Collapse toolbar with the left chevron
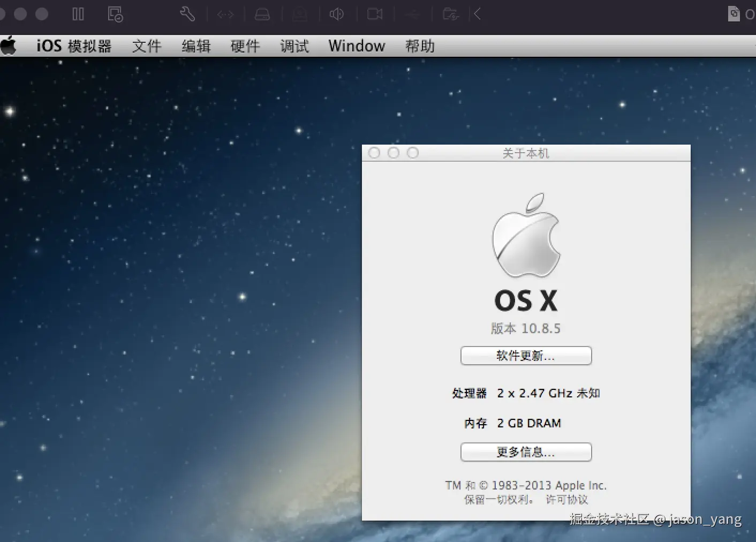Viewport: 756px width, 542px height. [477, 14]
